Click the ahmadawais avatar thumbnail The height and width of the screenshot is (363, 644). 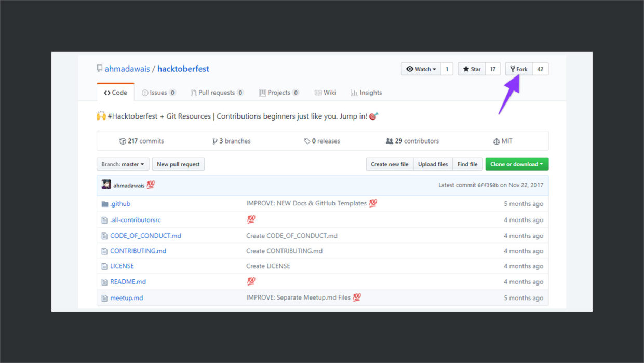point(105,185)
